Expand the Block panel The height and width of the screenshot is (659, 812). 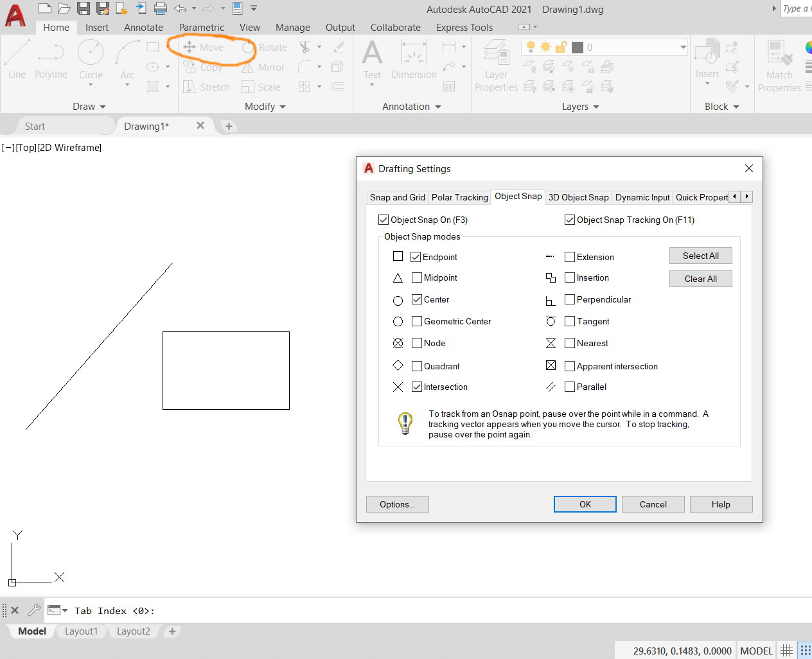[x=722, y=107]
